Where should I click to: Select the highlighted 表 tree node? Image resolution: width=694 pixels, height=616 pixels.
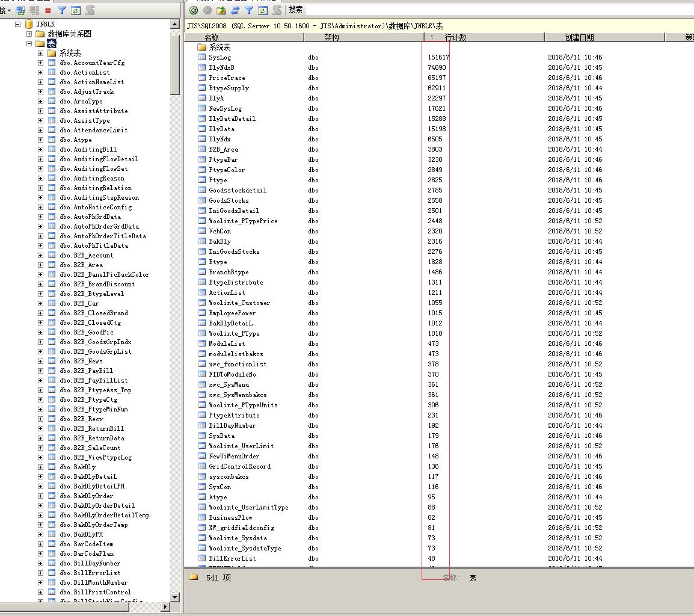52,43
